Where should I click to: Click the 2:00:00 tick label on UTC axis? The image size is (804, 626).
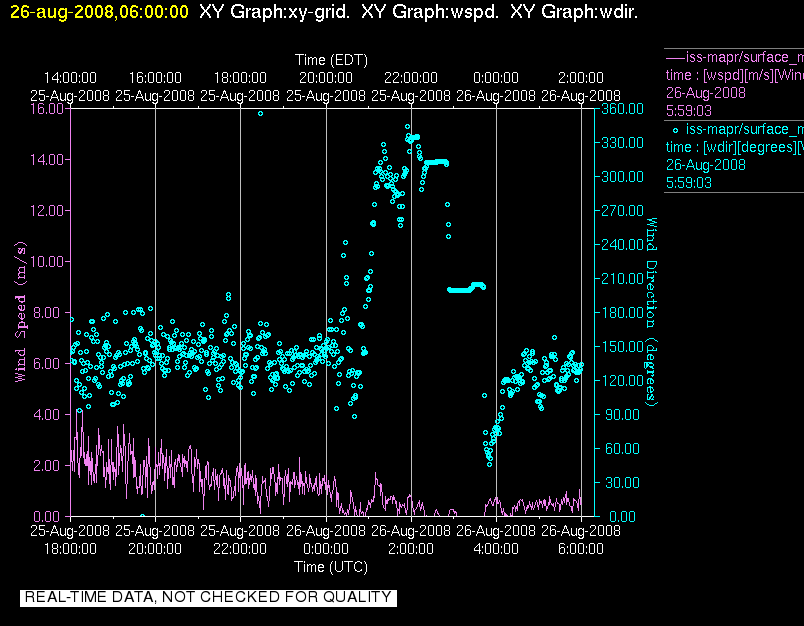411,549
